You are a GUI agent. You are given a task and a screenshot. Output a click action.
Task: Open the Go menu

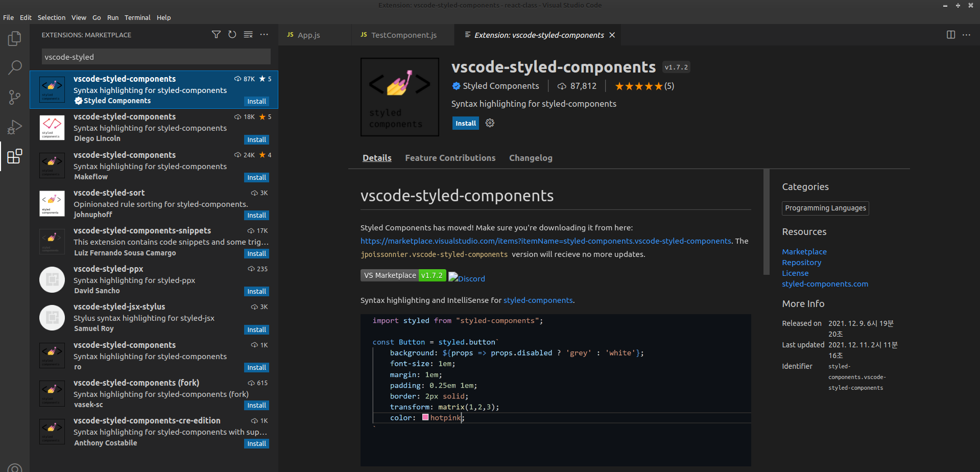click(97, 17)
